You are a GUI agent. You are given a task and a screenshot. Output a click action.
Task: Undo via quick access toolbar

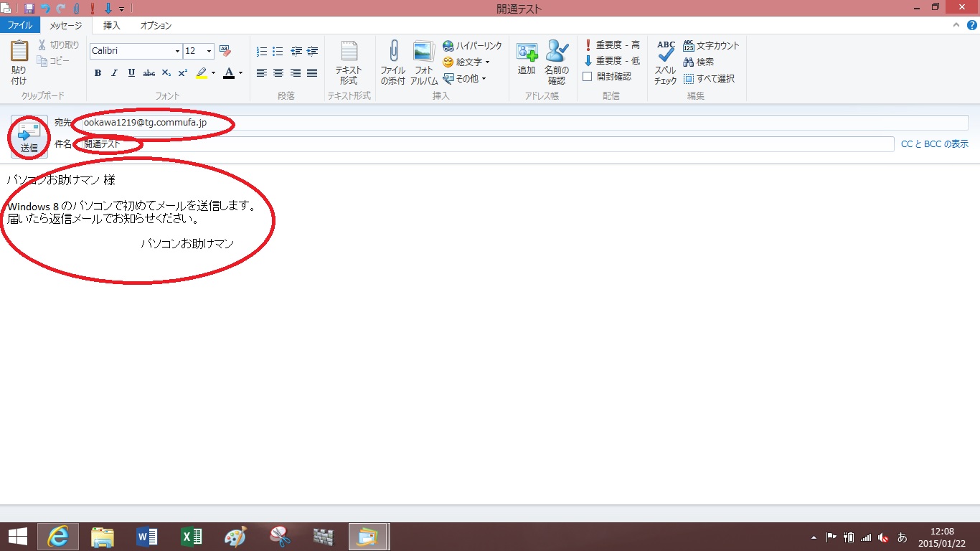[45, 9]
